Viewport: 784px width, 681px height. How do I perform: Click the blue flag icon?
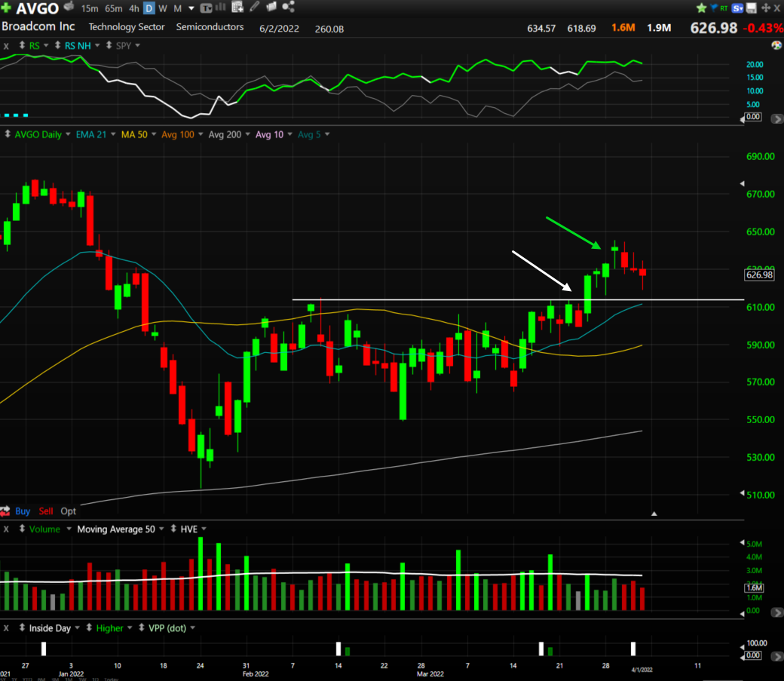tap(713, 8)
